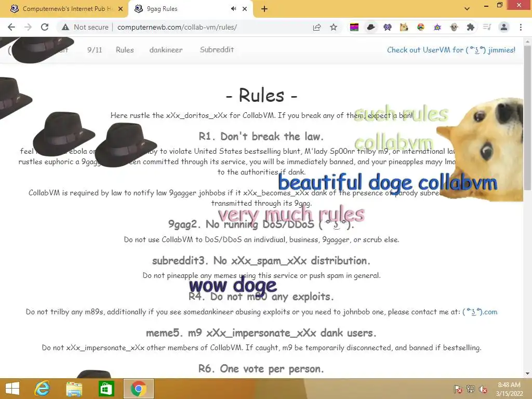Close the Computernewb's Internet Pub tab
This screenshot has width=532, height=399.
[121, 9]
